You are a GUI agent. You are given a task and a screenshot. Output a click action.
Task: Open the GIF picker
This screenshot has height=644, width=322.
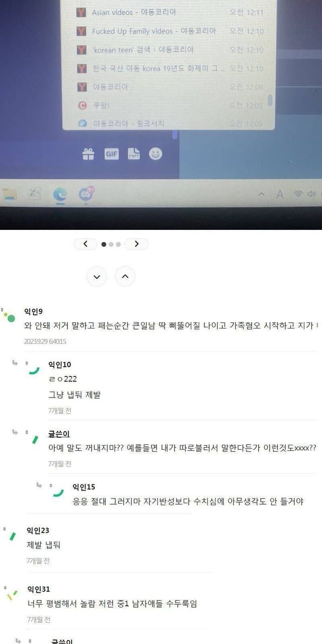pos(112,154)
